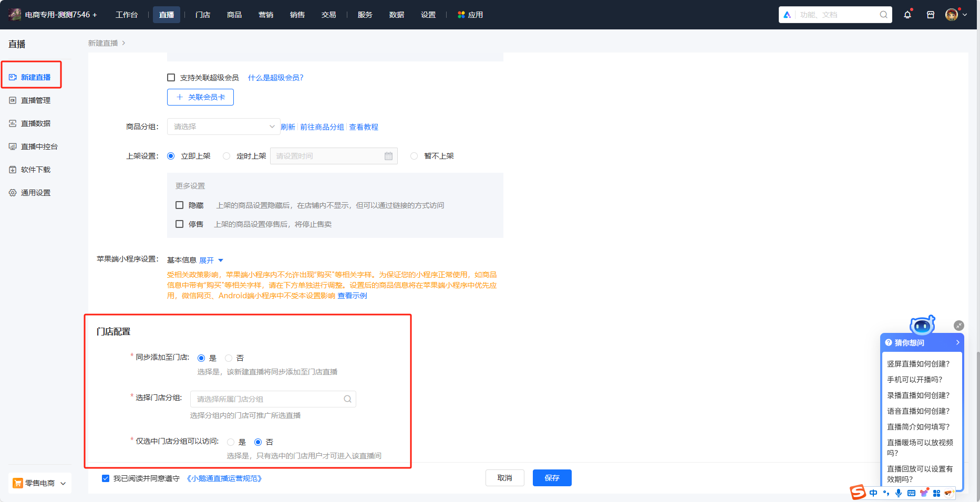This screenshot has height=502, width=980.
Task: Switch to the 商品 top menu
Action: click(234, 15)
